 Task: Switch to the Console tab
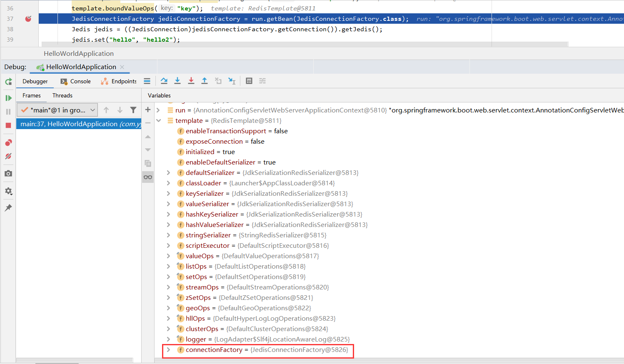tap(75, 81)
